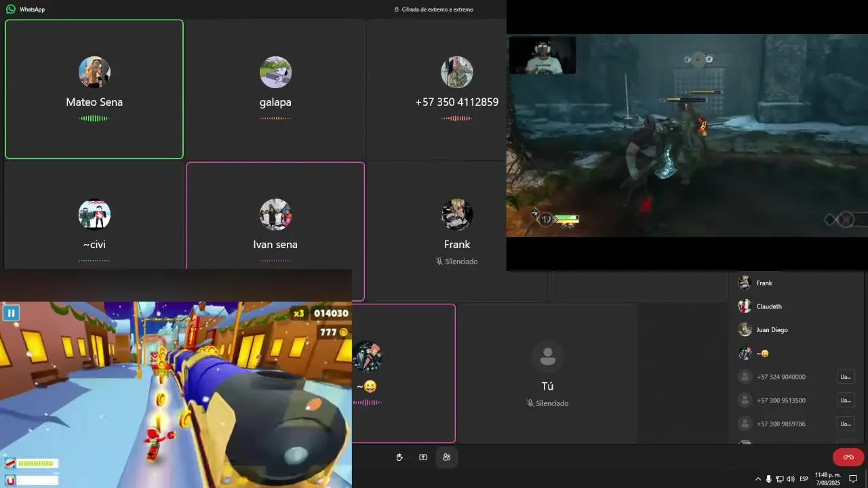Raise hand in the WhatsApp call
The image size is (868, 488).
399,457
